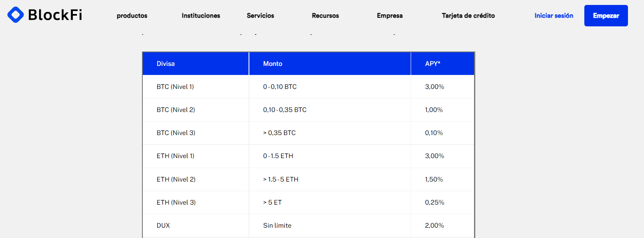Click the BTC (Nivel 3) cell
644x238 pixels.
tap(195, 133)
